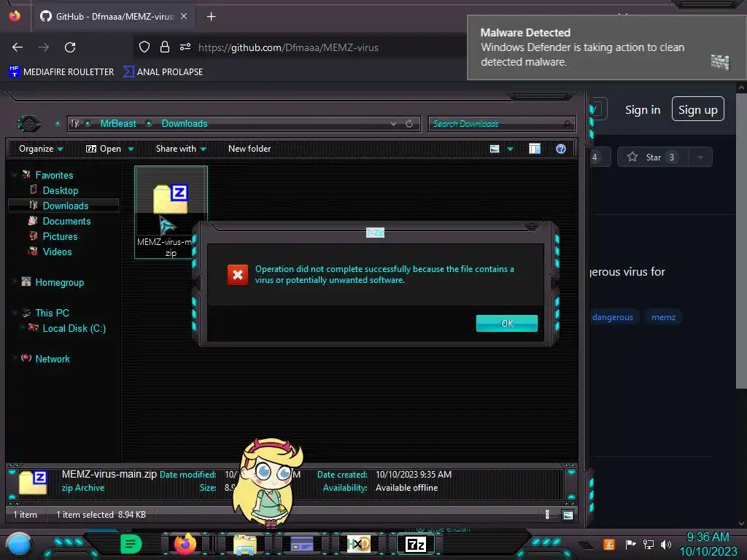The image size is (747, 560).
Task: Click the memz topic tag
Action: coord(663,317)
